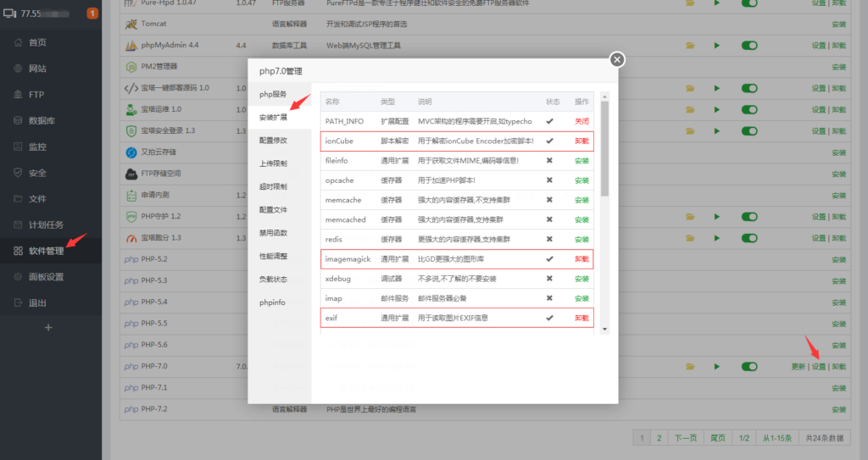Open folder icon for PHP守护 1.2 row

[690, 217]
